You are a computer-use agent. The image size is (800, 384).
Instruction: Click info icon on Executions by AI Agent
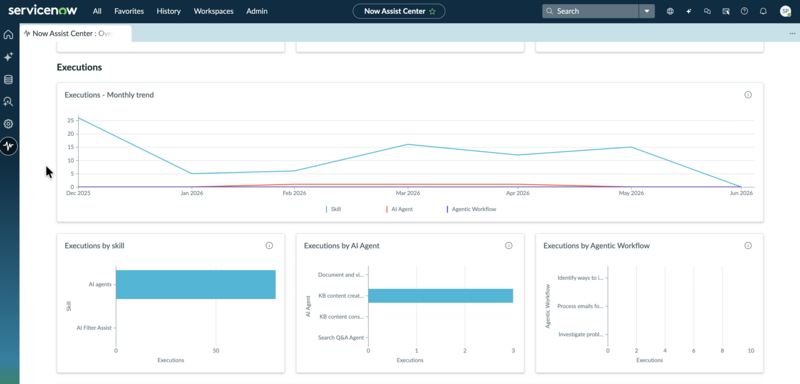click(509, 246)
